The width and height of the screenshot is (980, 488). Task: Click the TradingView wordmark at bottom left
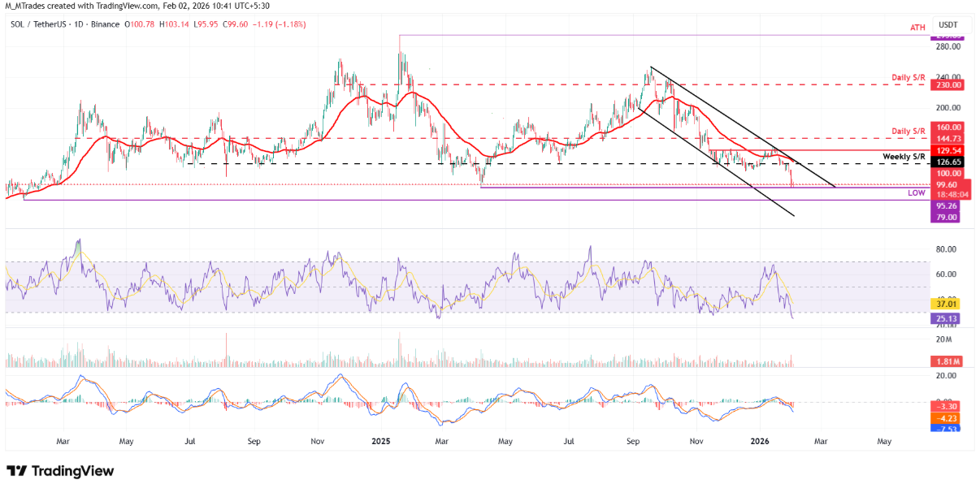tap(73, 471)
